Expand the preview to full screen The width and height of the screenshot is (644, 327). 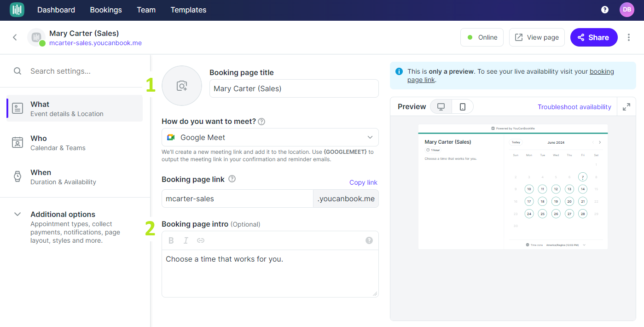coord(627,107)
